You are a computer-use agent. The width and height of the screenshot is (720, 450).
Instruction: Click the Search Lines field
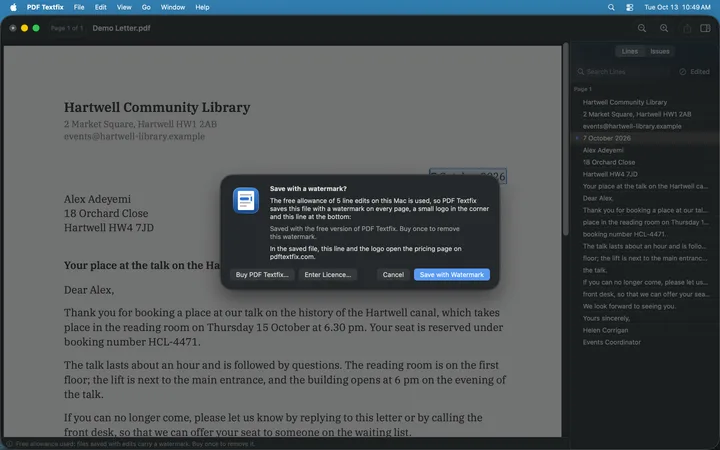coord(623,72)
